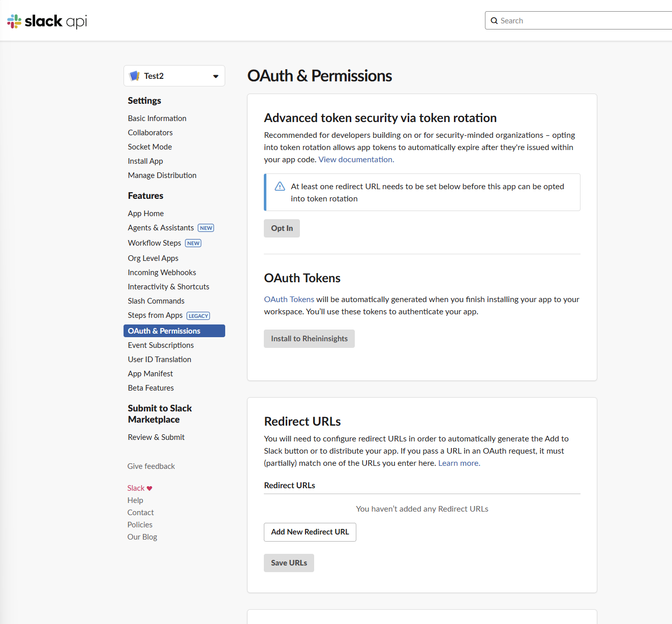Viewport: 672px width, 624px height.
Task: Click 'You haven't added any Redirect URLs' text
Action: (422, 509)
